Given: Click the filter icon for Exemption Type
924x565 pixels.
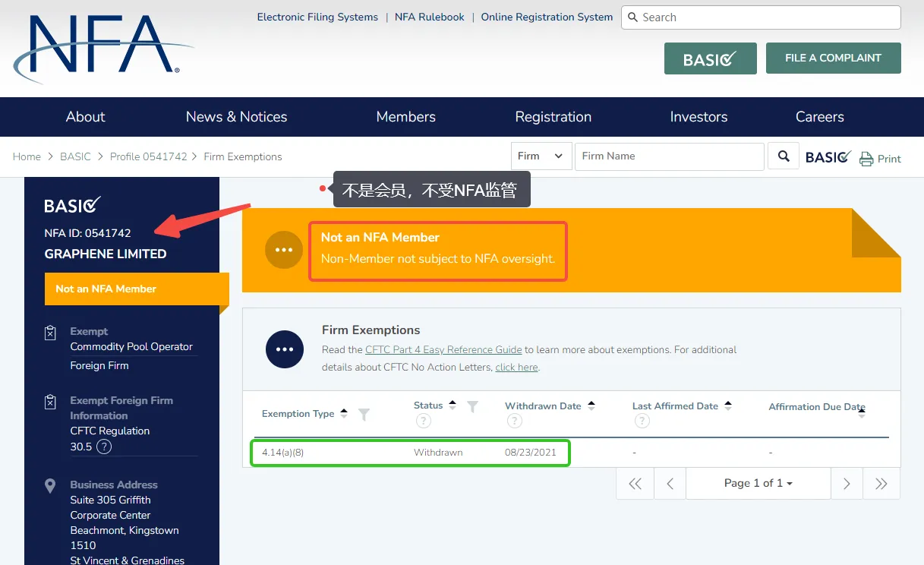Looking at the screenshot, I should tap(364, 414).
